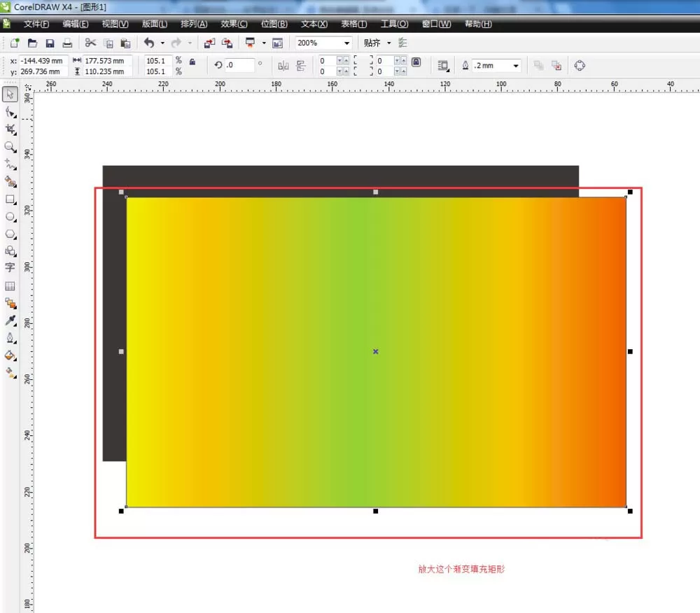Click the Redo arrow icon

(176, 43)
